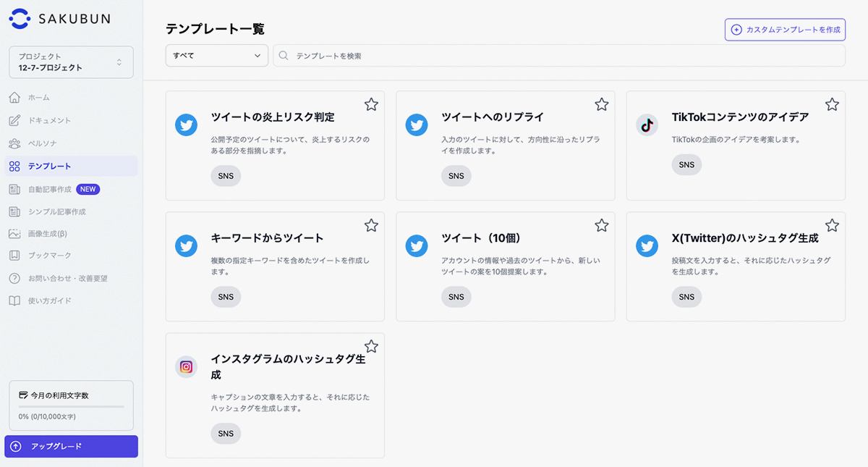Image resolution: width=868 pixels, height=467 pixels.
Task: Select 画像生成(β) from the sidebar
Action: (48, 234)
